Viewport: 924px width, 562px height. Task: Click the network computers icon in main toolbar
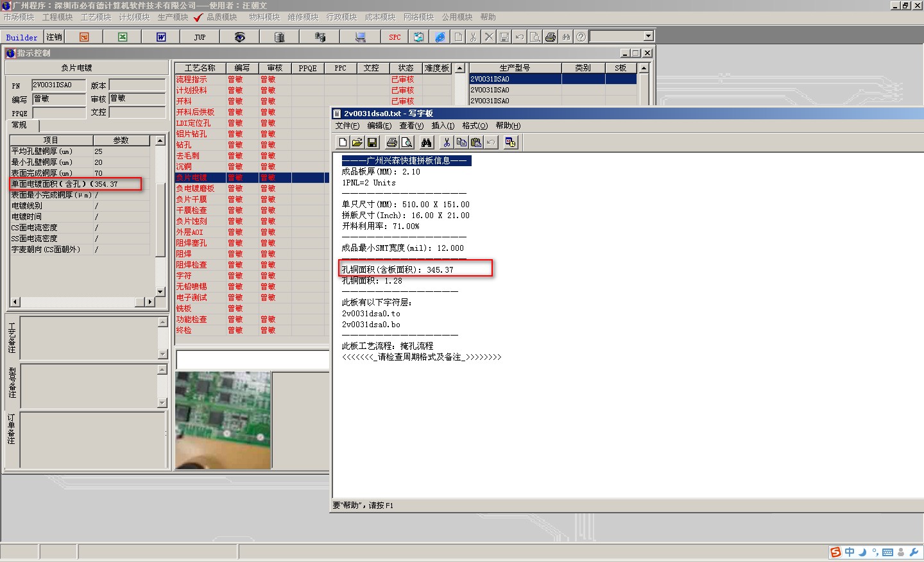(x=320, y=37)
